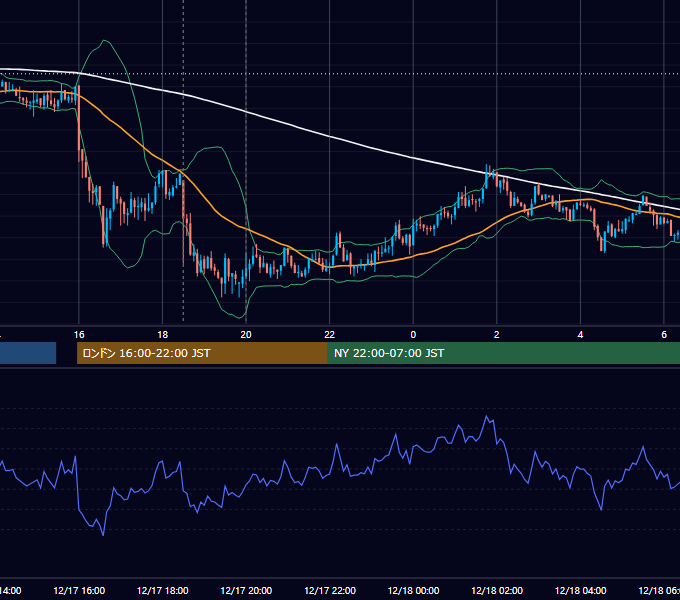Click the 20 hour label on the price chart axis

click(246, 335)
